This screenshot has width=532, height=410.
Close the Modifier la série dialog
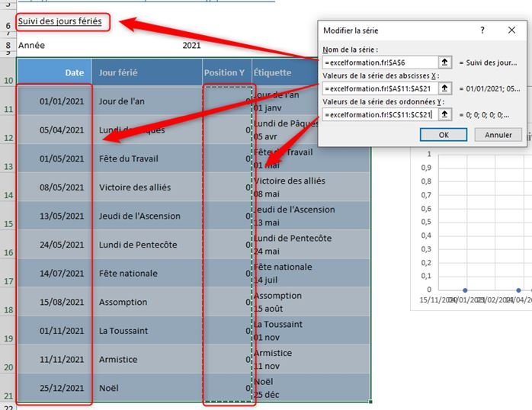click(x=511, y=30)
